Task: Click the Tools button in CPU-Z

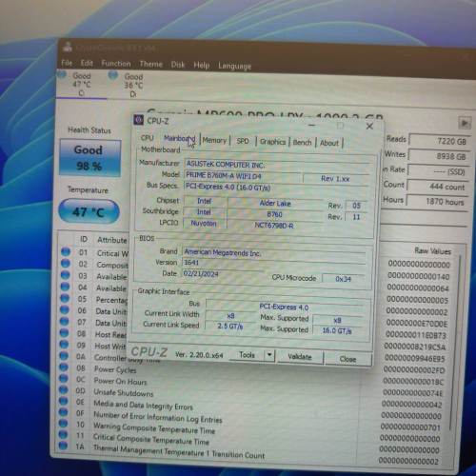Action: [x=247, y=355]
